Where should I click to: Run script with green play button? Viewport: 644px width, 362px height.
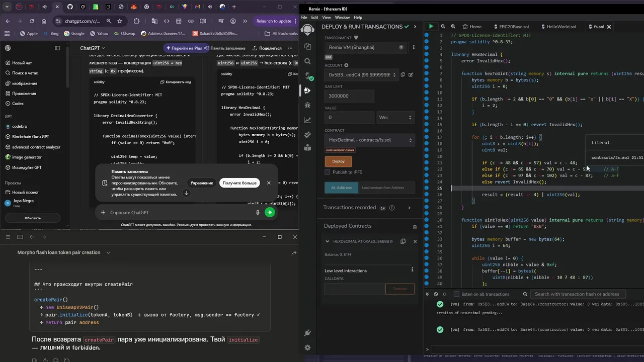point(431,26)
